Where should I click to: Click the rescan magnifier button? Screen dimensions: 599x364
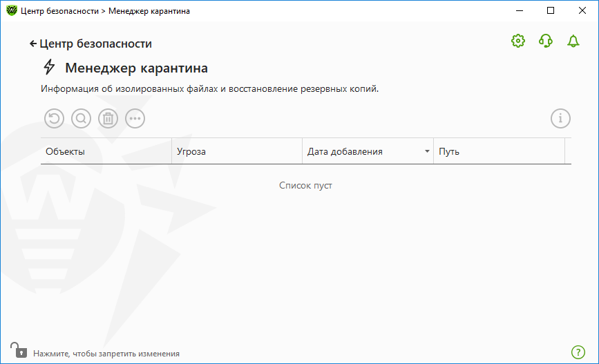(81, 118)
